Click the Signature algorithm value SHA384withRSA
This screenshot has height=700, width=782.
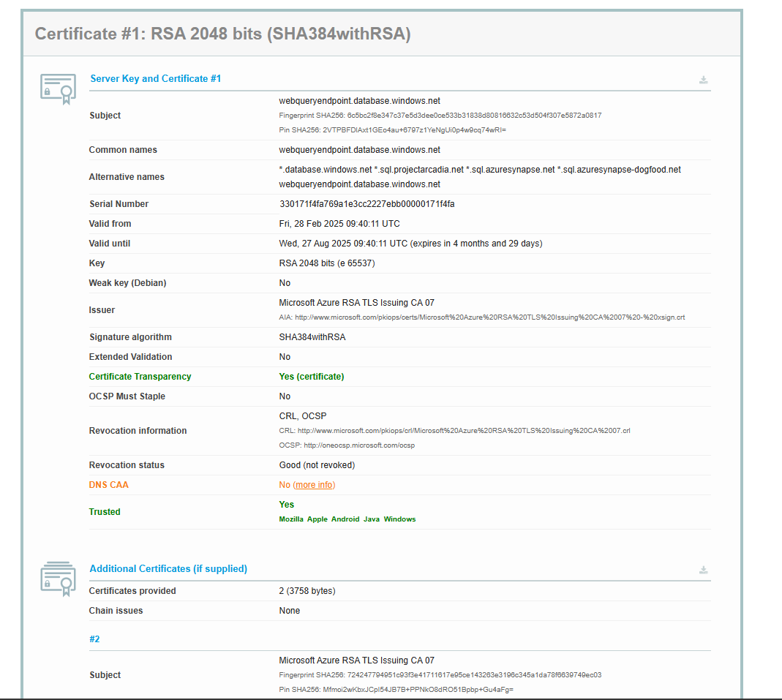coord(312,337)
